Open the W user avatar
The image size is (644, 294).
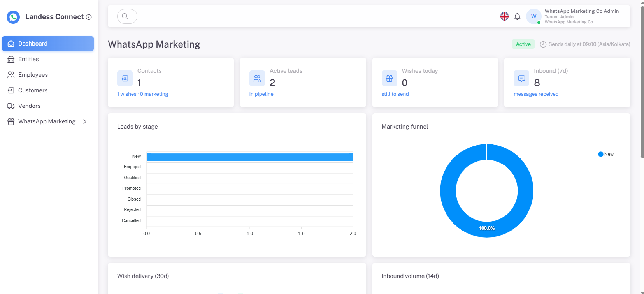[x=534, y=16]
